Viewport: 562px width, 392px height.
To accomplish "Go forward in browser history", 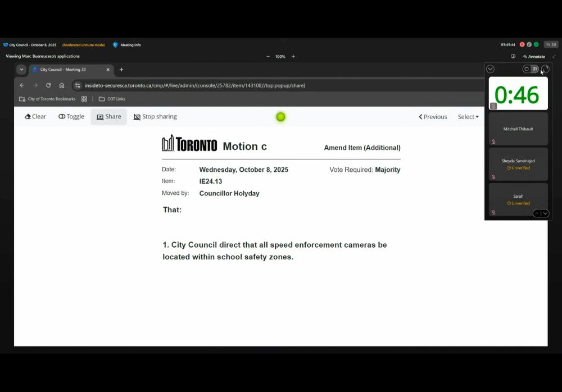I will pyautogui.click(x=35, y=85).
